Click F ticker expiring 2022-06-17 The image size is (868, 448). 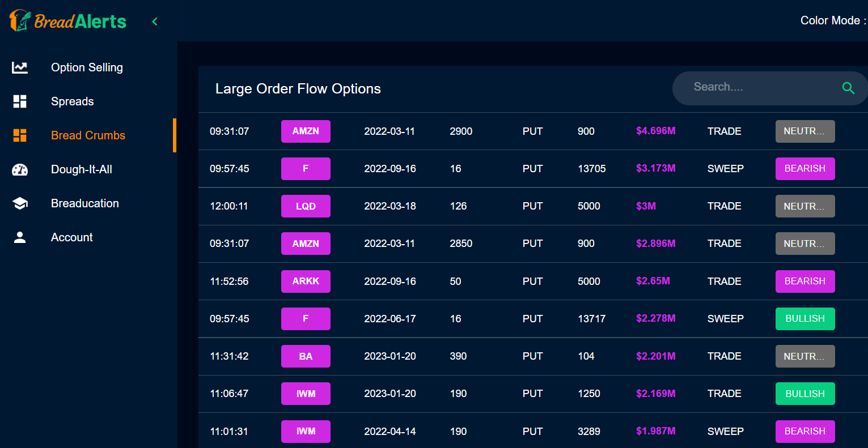[306, 319]
